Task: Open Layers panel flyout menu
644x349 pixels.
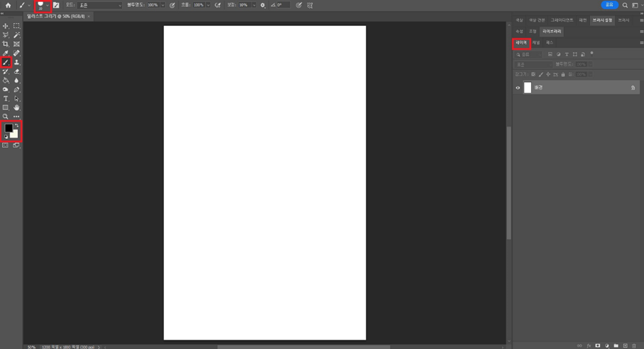Action: coord(641,42)
